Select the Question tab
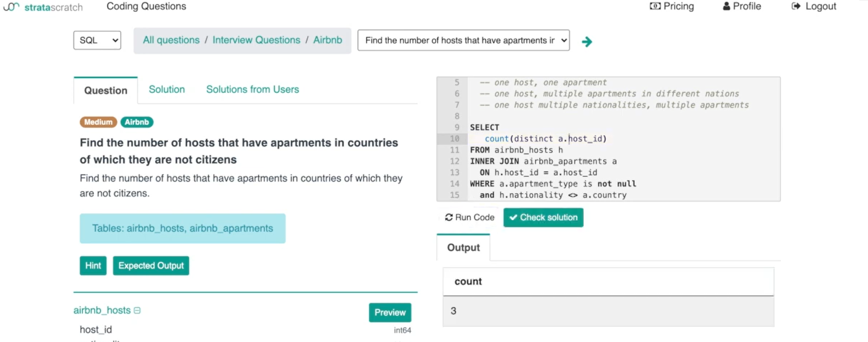The width and height of the screenshot is (868, 342). click(x=105, y=90)
